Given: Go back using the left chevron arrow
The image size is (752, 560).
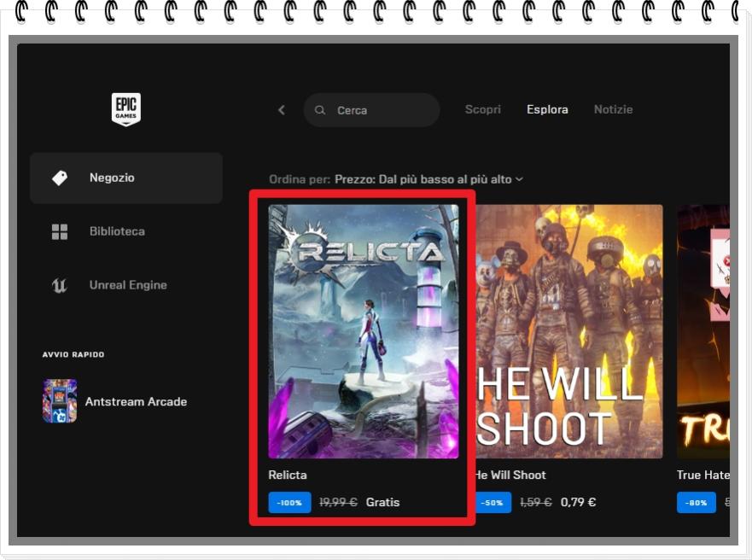Looking at the screenshot, I should (282, 110).
